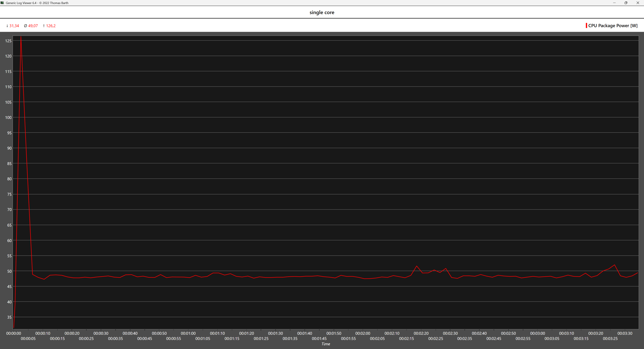Click the CPU Package Power [W] legend label
The width and height of the screenshot is (644, 349).
pyautogui.click(x=613, y=26)
